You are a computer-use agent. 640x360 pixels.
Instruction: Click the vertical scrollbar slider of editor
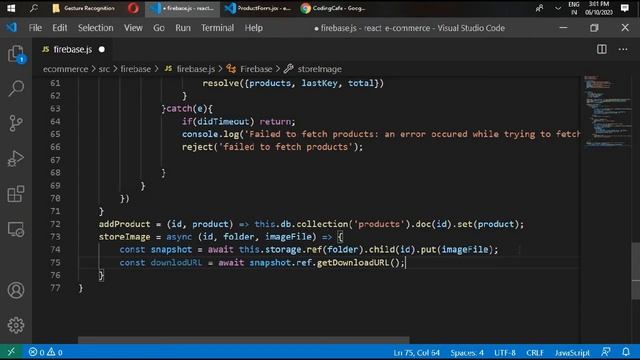pyautogui.click(x=636, y=271)
